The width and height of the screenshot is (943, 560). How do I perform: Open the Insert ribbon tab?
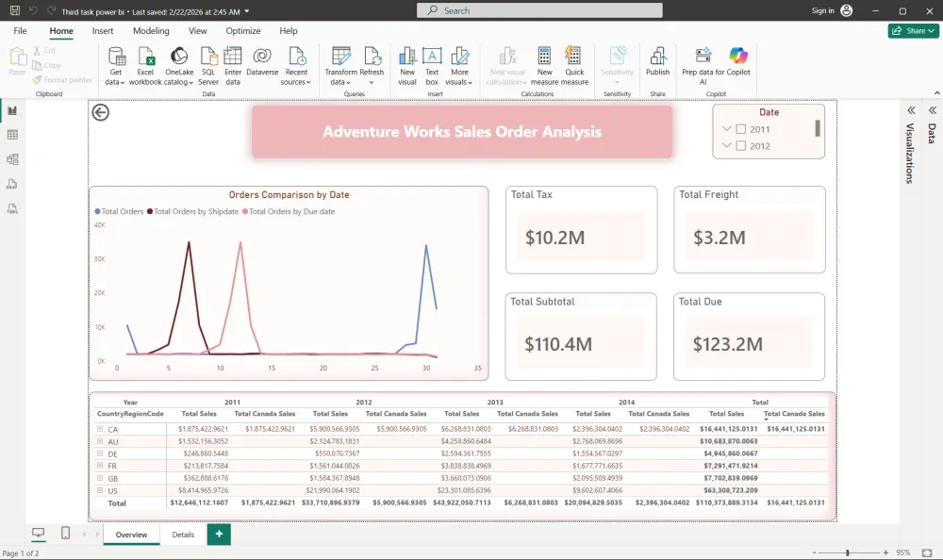point(102,31)
